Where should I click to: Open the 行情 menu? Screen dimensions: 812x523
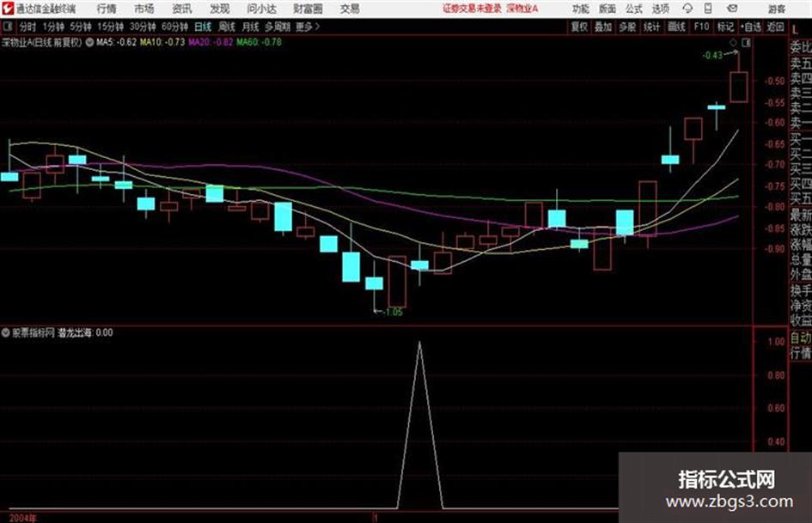(107, 9)
